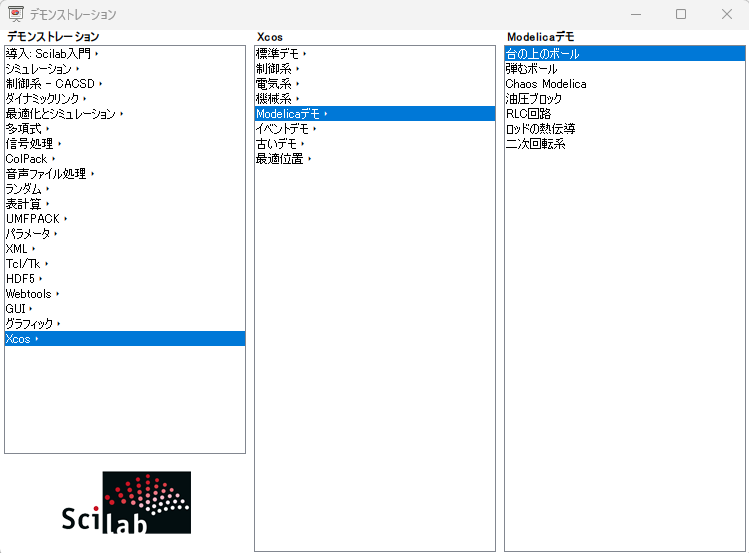The width and height of the screenshot is (749, 553).
Task: Select the パラメータ category
Action: 125,234
